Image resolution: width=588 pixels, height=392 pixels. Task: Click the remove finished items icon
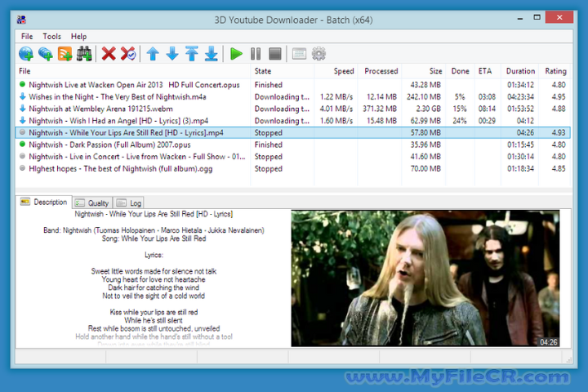128,54
